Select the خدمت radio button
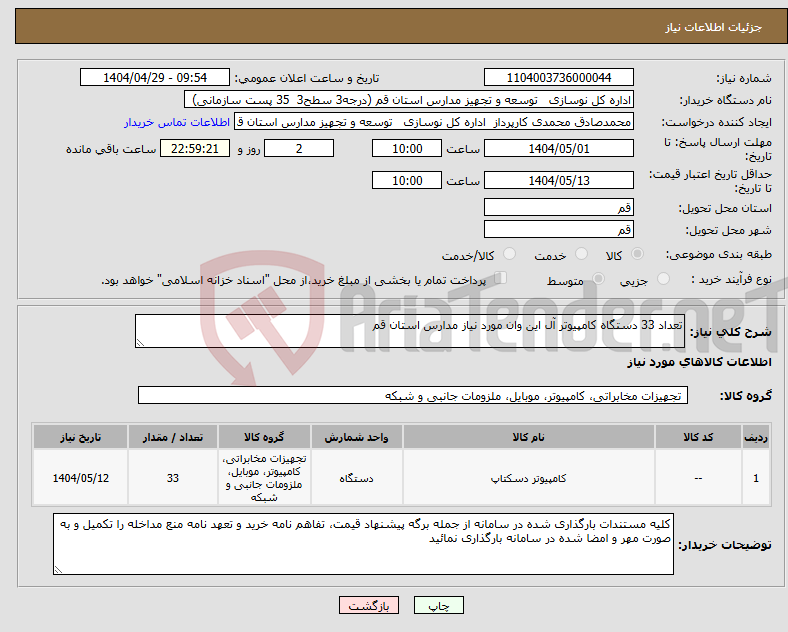The image size is (788, 632). pyautogui.click(x=581, y=254)
